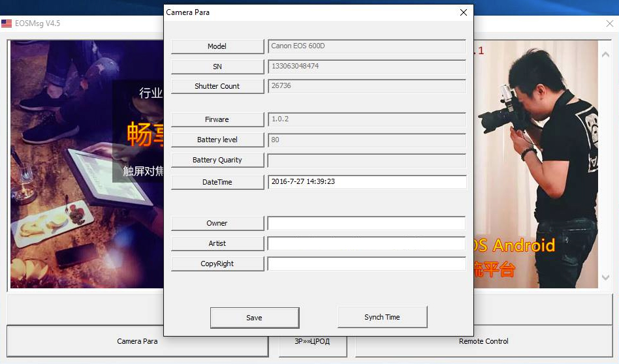
Task: Click the Firware label button
Action: [217, 119]
